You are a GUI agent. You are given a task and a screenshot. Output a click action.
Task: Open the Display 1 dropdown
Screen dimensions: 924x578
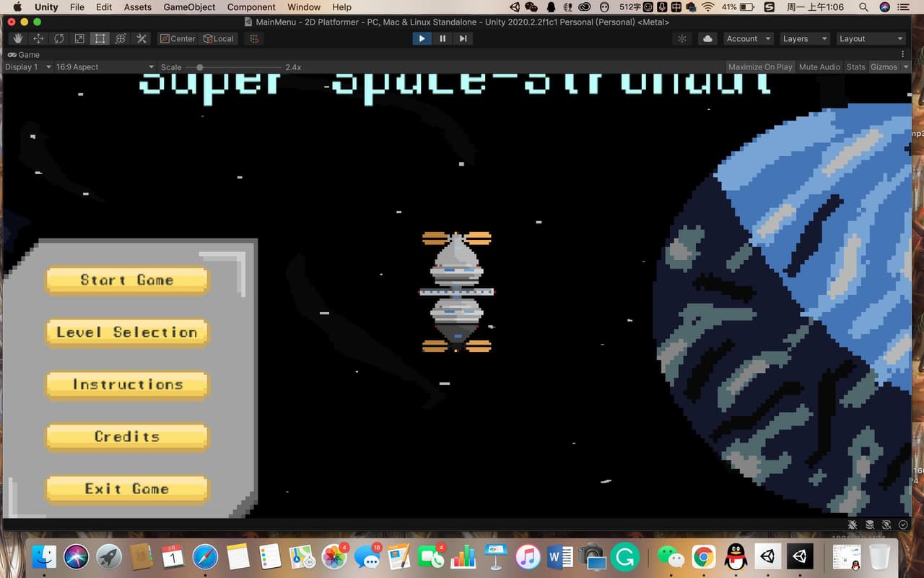28,66
